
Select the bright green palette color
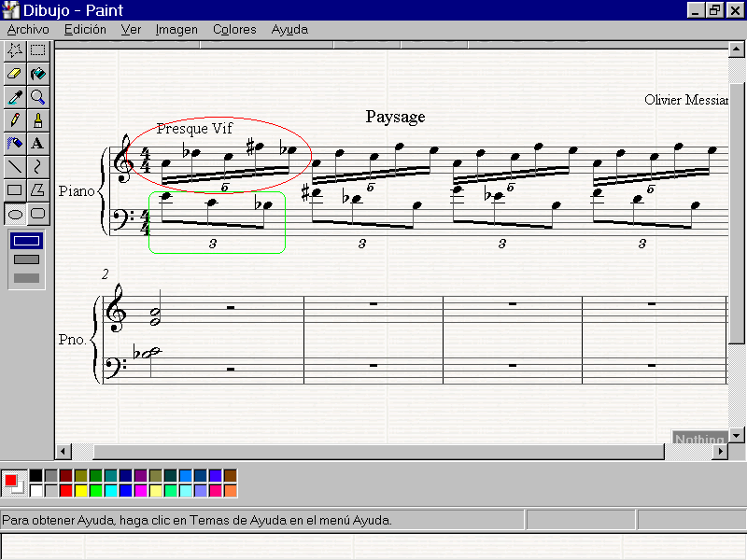click(x=96, y=491)
